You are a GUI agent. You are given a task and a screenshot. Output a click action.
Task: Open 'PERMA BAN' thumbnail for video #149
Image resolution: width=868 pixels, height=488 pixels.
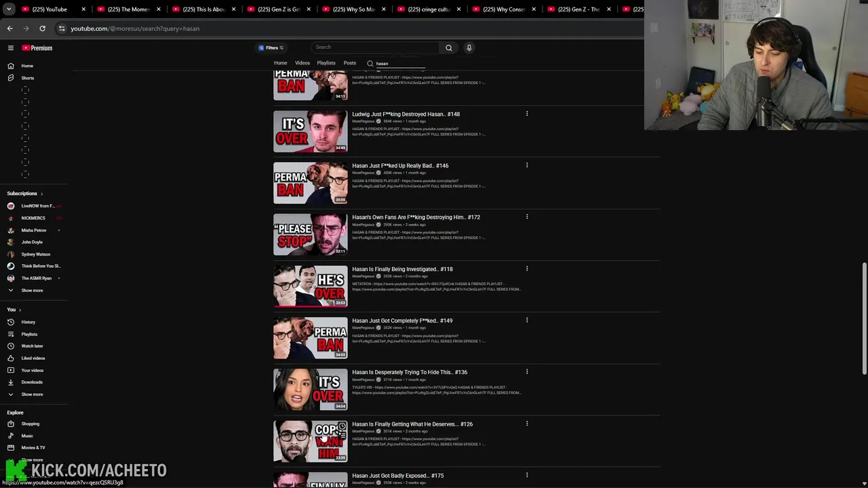click(x=311, y=338)
